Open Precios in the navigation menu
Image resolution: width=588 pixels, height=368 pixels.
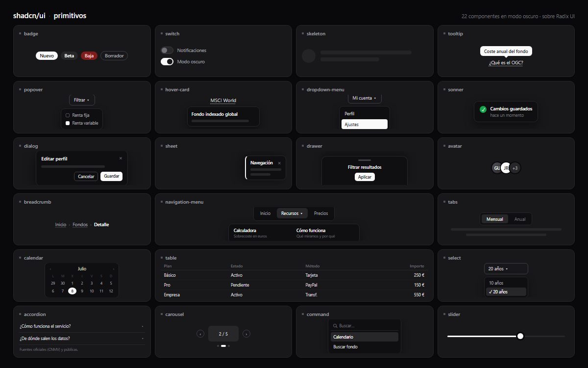[321, 213]
